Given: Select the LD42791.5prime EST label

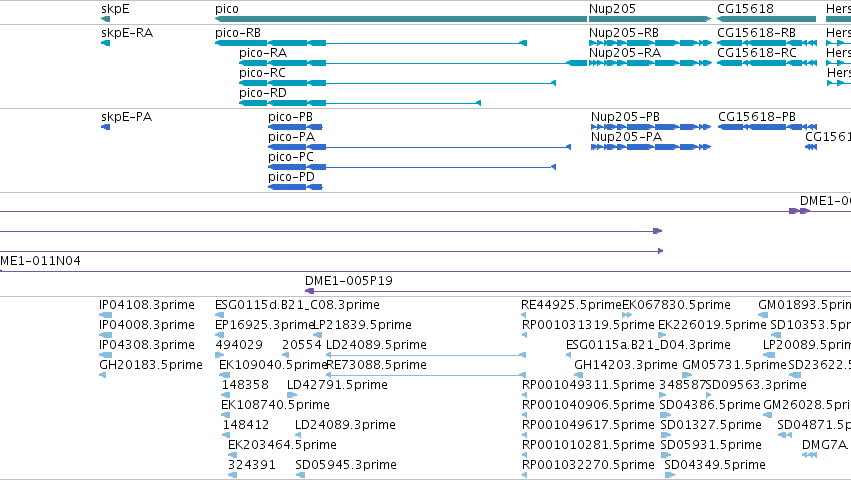Looking at the screenshot, I should (337, 385).
